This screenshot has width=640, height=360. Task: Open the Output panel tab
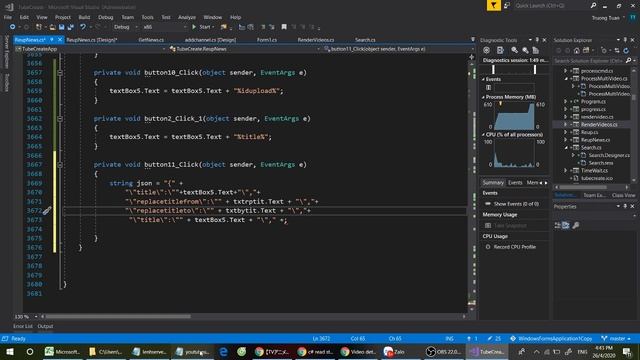pyautogui.click(x=45, y=326)
